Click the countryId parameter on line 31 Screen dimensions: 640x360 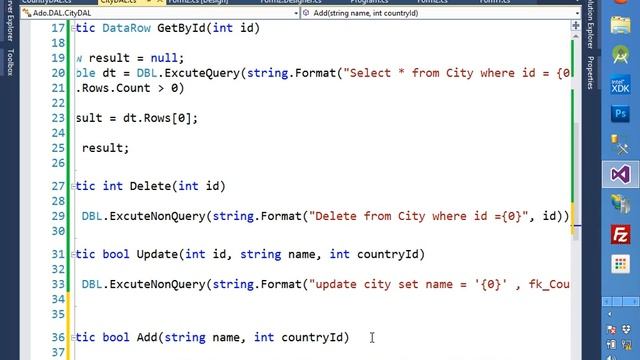[x=387, y=255]
